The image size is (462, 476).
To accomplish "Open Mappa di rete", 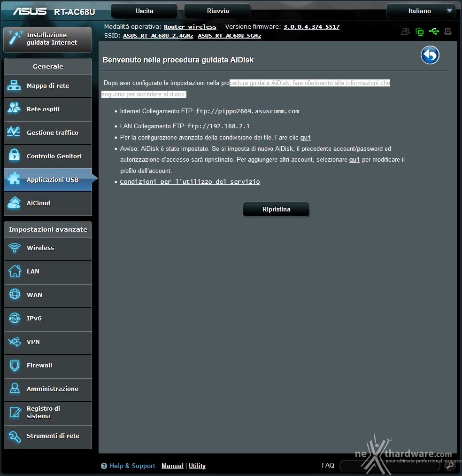I will pos(47,86).
